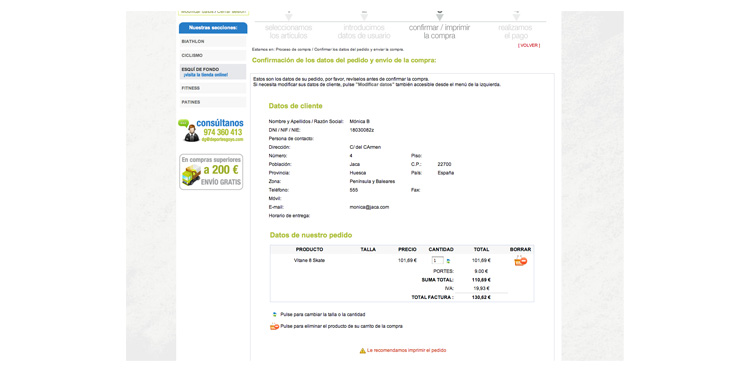Click the support email address under consúltanos

[x=222, y=139]
